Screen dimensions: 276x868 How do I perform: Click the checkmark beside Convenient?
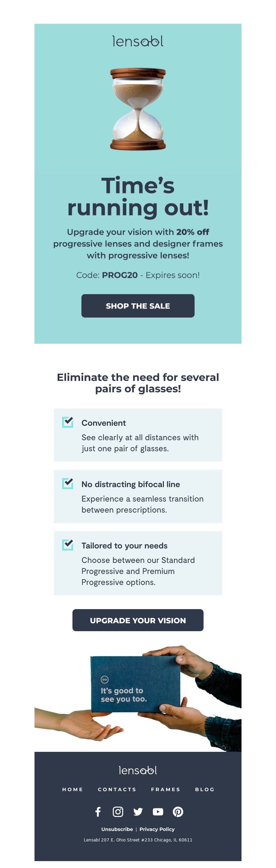click(68, 422)
